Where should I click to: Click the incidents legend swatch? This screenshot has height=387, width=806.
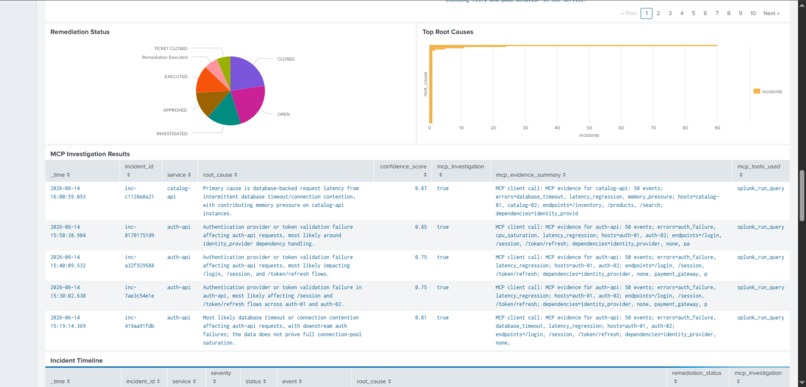[x=757, y=91]
